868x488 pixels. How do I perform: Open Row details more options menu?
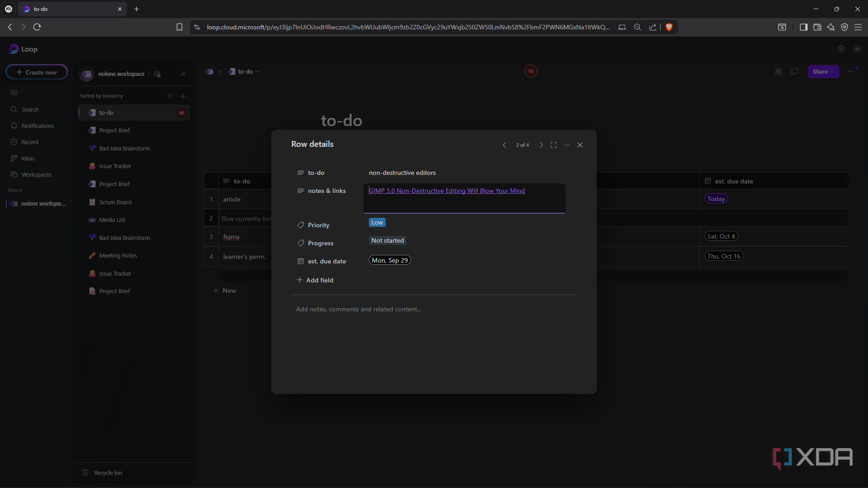[567, 145]
